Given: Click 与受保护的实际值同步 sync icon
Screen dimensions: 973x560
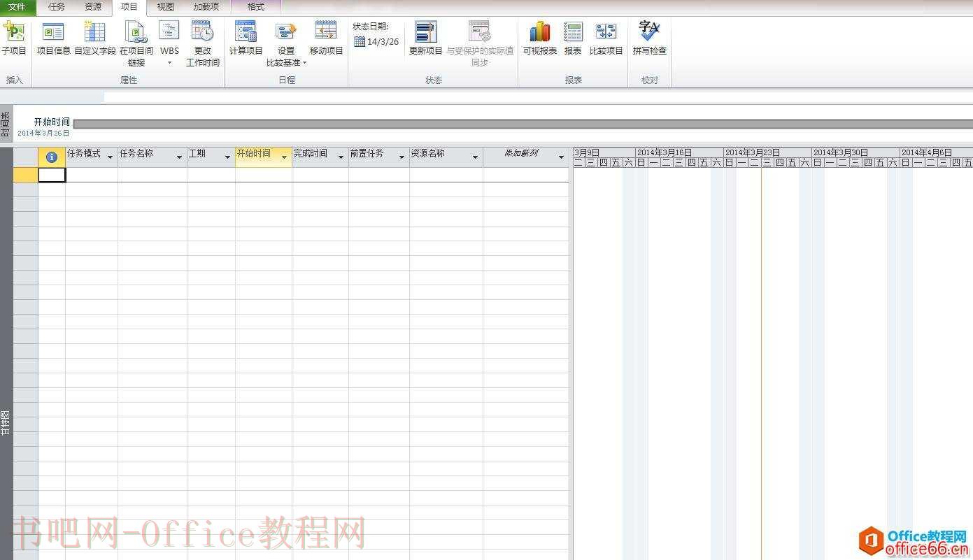Looking at the screenshot, I should click(480, 44).
